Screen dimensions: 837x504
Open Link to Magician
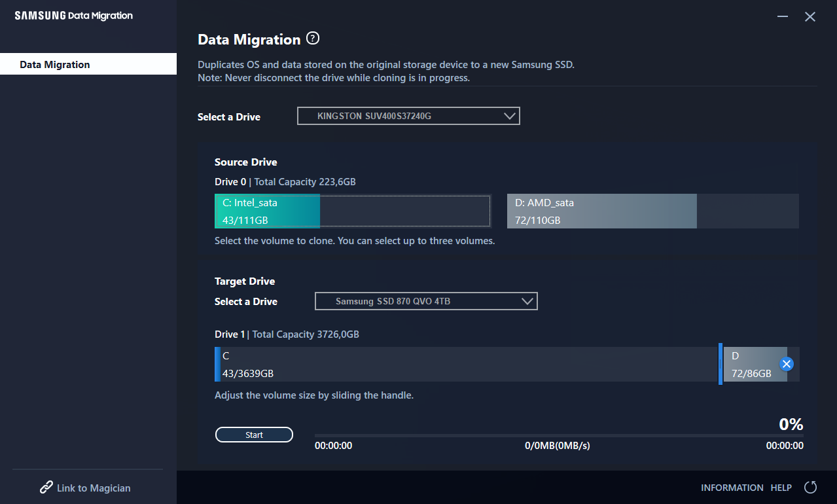tap(85, 488)
